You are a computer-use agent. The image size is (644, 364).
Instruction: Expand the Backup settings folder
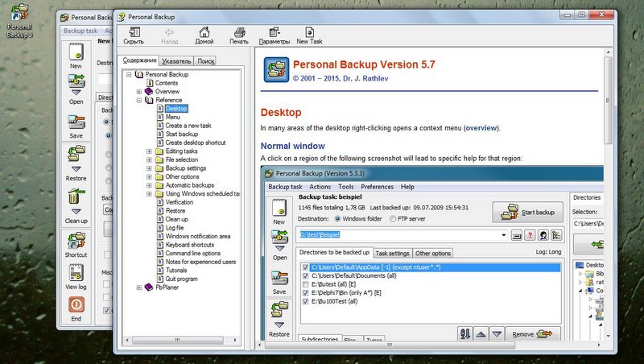149,168
